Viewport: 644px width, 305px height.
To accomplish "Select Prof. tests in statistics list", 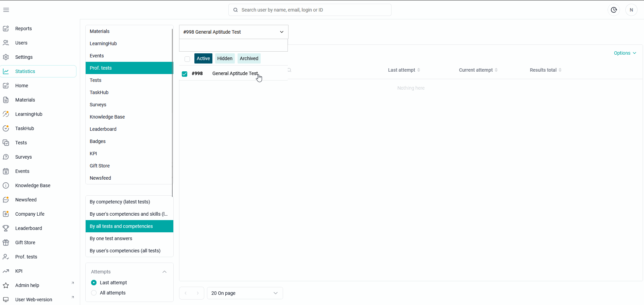I will [129, 68].
